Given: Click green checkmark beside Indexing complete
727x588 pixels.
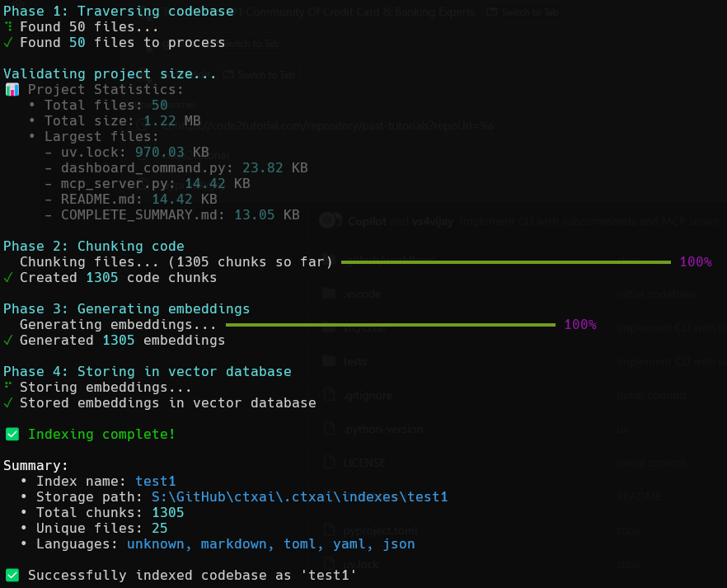Looking at the screenshot, I should (12, 435).
